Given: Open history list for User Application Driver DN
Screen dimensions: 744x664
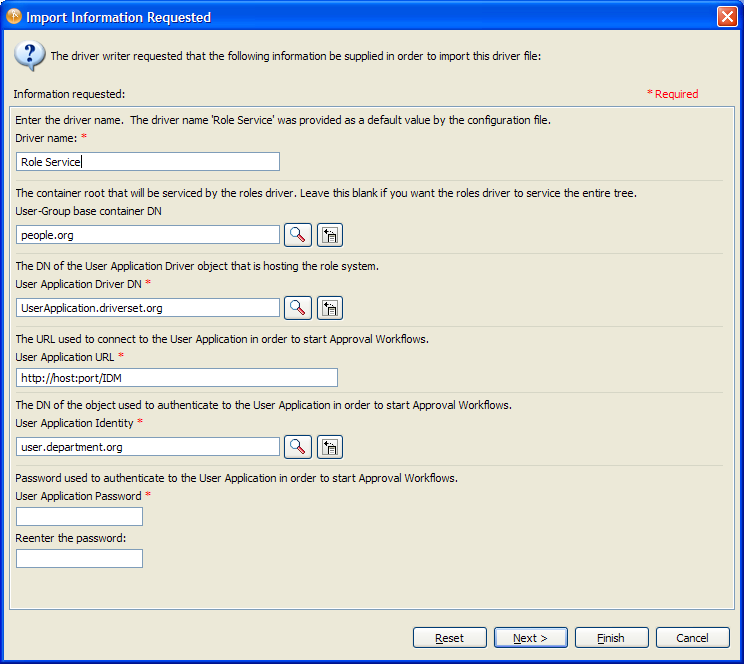Looking at the screenshot, I should (x=330, y=308).
